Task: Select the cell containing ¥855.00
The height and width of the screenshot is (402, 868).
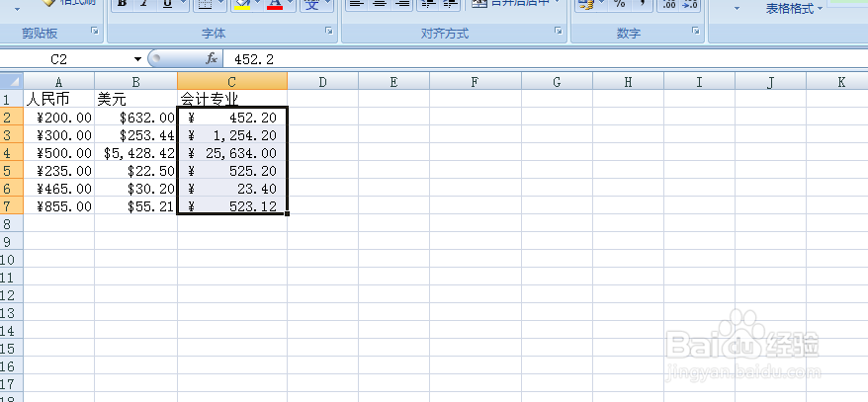Action: (x=58, y=205)
